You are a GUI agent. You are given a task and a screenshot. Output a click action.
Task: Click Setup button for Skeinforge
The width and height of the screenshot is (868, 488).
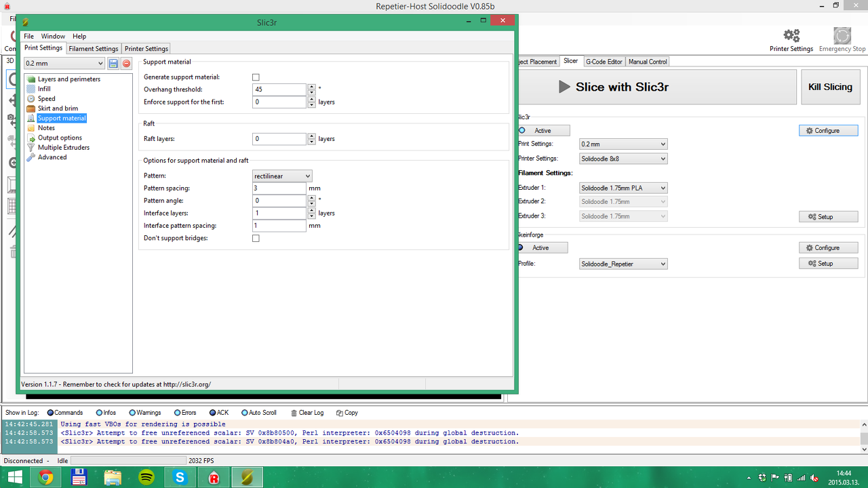coord(828,264)
